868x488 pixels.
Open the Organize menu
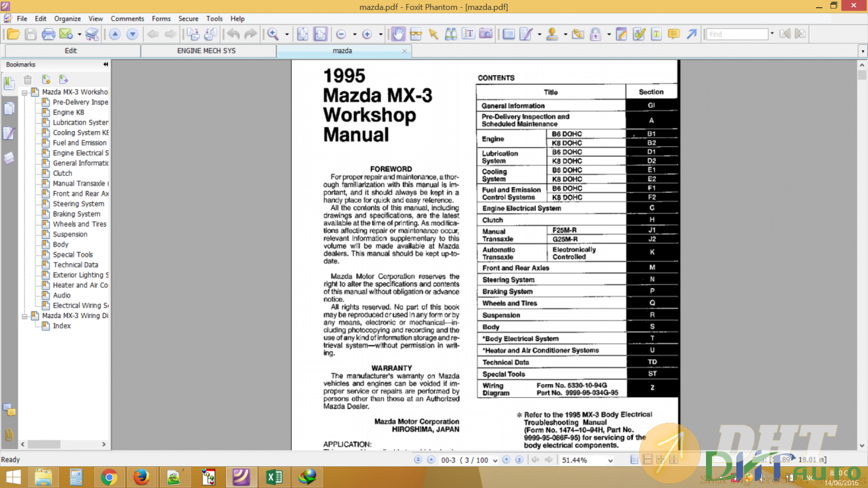pos(67,18)
